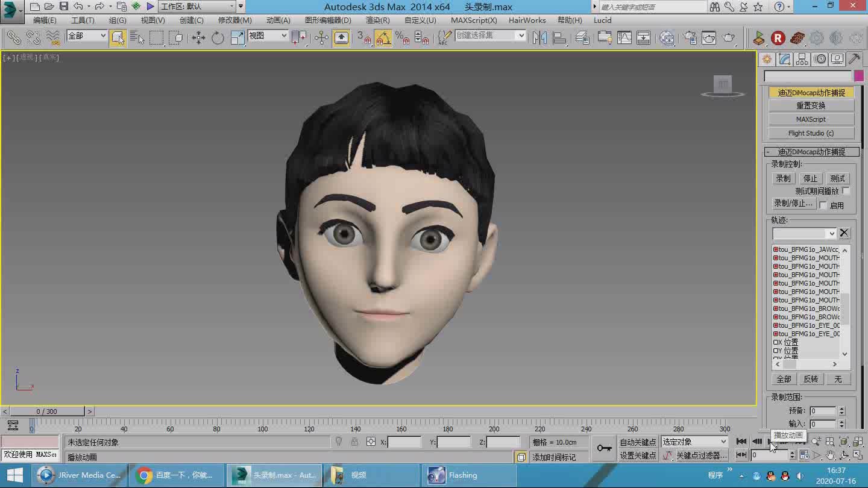Image resolution: width=868 pixels, height=488 pixels.
Task: Click the Align tool icon
Action: pos(559,37)
